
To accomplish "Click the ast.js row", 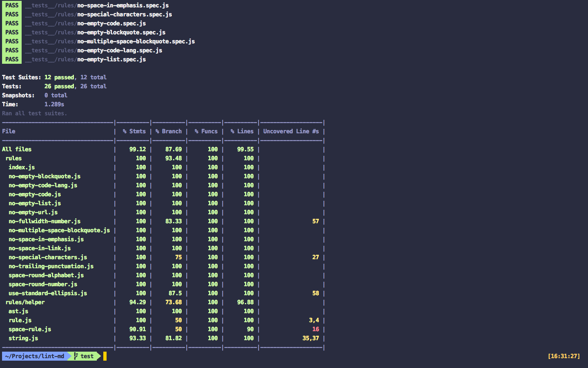I will [163, 311].
